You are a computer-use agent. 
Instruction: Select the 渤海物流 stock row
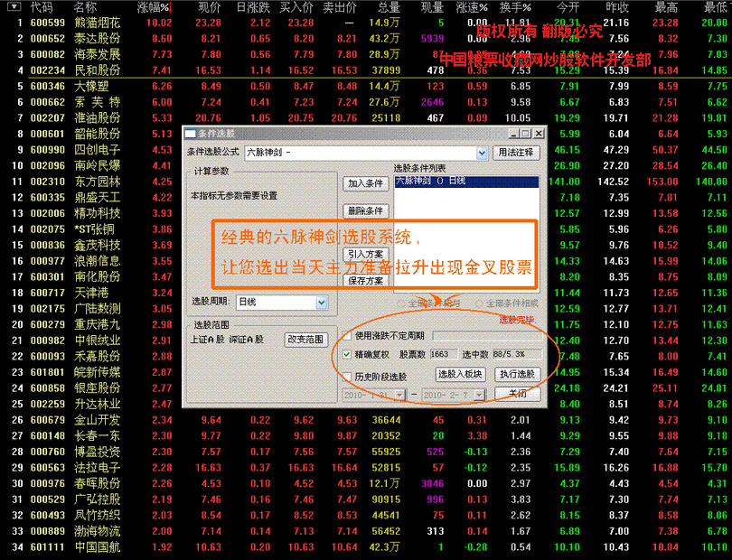coord(366,531)
